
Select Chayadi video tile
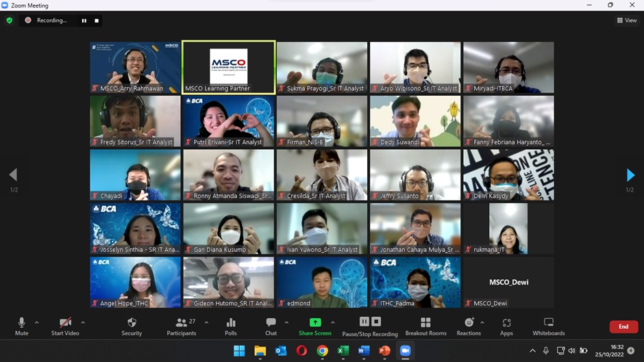[x=135, y=175]
